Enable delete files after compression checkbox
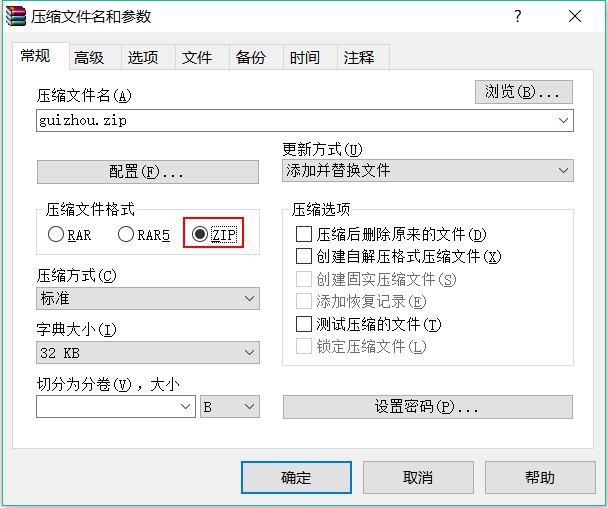608x508 pixels. tap(305, 235)
